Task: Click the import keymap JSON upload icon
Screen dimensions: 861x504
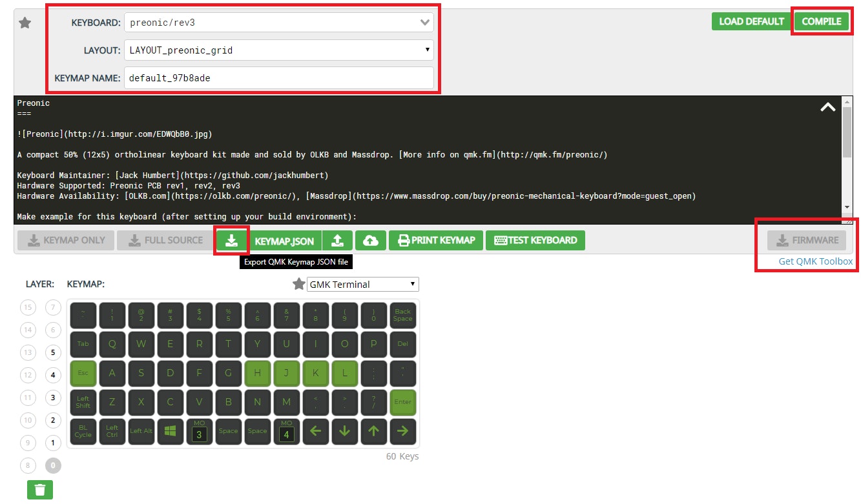Action: [337, 241]
